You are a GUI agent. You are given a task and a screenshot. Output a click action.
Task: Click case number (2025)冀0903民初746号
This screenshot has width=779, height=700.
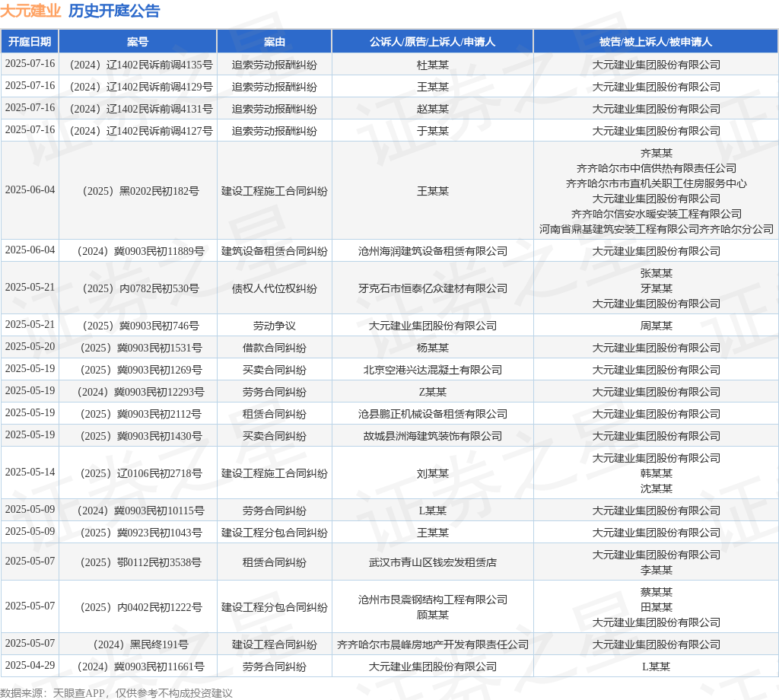click(x=141, y=326)
